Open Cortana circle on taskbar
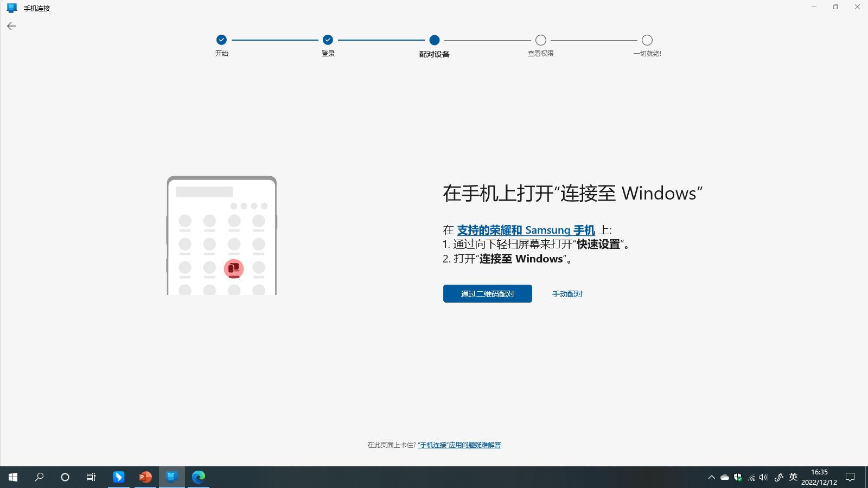This screenshot has width=868, height=488. click(x=65, y=477)
